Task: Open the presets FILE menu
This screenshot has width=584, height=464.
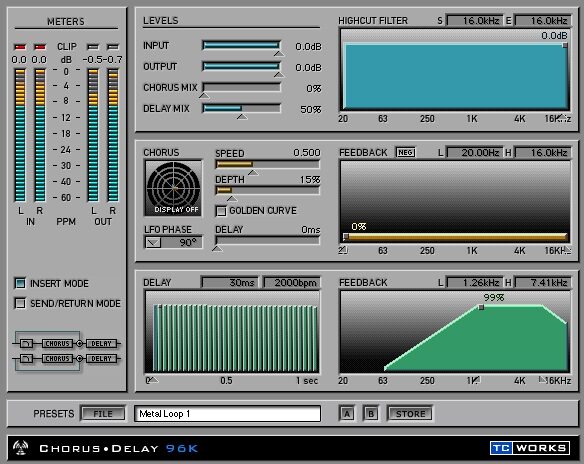Action: [103, 414]
